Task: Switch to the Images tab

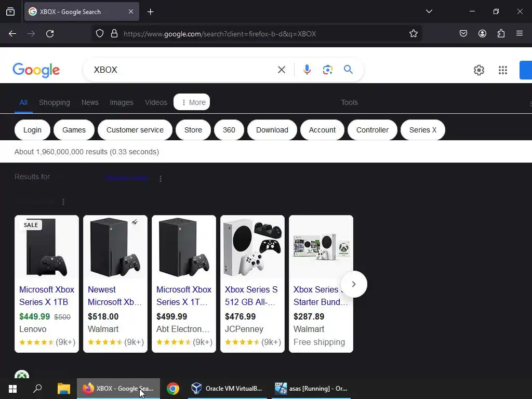Action: [x=122, y=102]
